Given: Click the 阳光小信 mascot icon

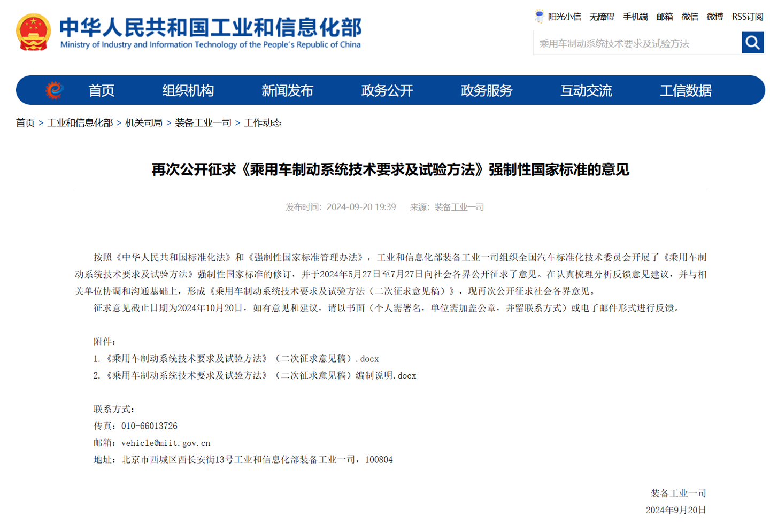Looking at the screenshot, I should tap(539, 16).
